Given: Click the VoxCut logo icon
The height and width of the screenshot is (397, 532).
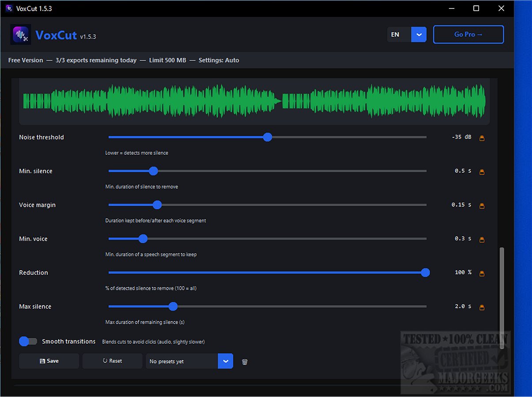Looking at the screenshot, I should coord(21,35).
